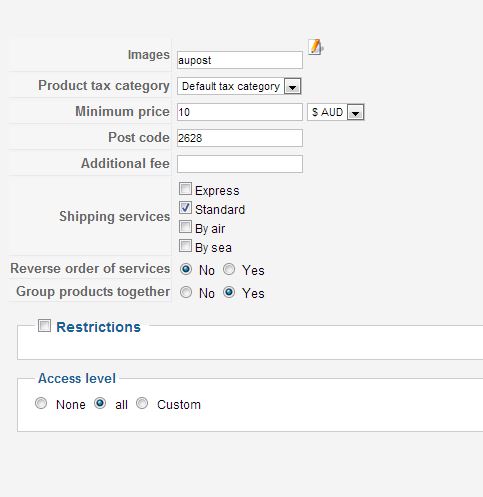This screenshot has height=497, width=483.
Task: Enable the By sea shipping checkbox
Action: [x=185, y=246]
